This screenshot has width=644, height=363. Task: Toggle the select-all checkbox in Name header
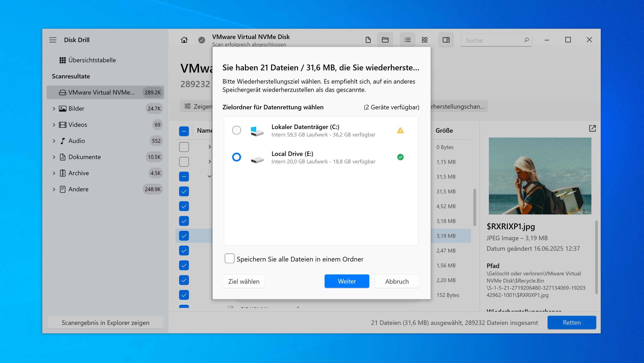[184, 131]
